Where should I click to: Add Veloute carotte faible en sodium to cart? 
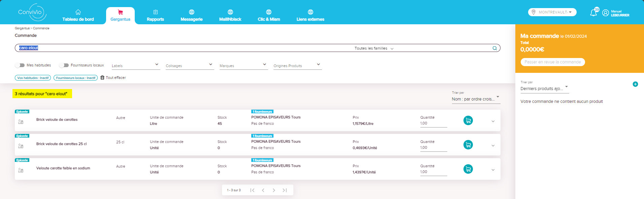(468, 169)
